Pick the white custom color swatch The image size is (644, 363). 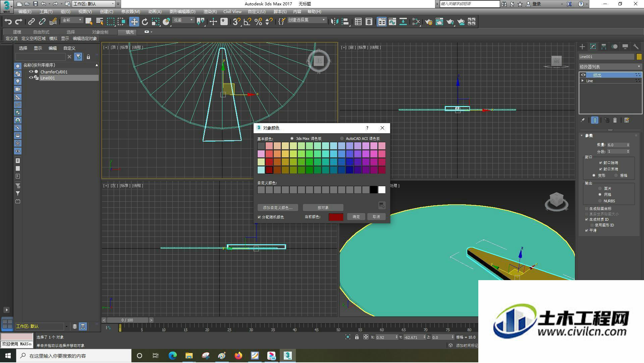[x=382, y=190]
